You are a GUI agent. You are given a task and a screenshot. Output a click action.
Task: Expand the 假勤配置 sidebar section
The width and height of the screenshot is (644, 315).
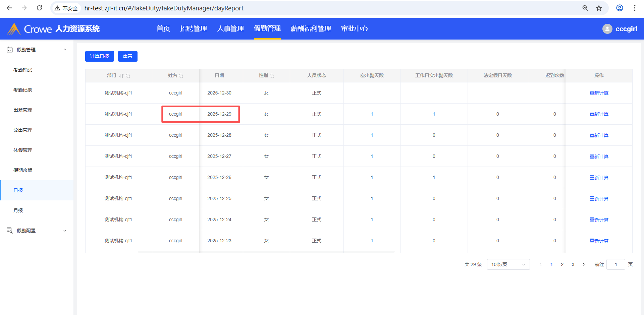[x=65, y=231]
